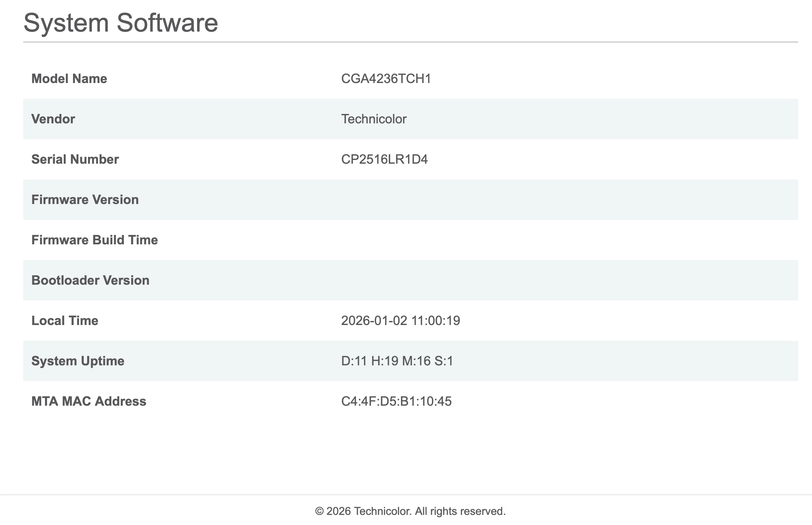Select the local time value 2026-01-02 11:00:19
This screenshot has width=812, height=525.
pos(401,321)
